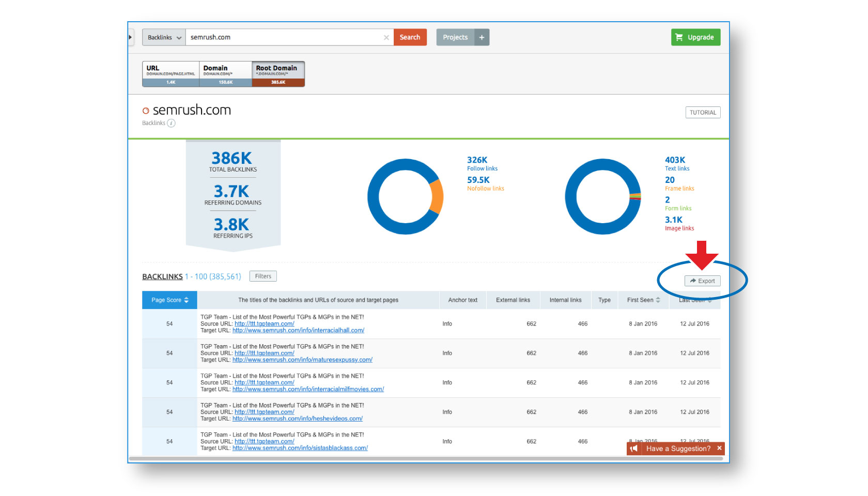This screenshot has width=868, height=496.
Task: Open target URL ending maturesexpussy.com
Action: click(302, 360)
